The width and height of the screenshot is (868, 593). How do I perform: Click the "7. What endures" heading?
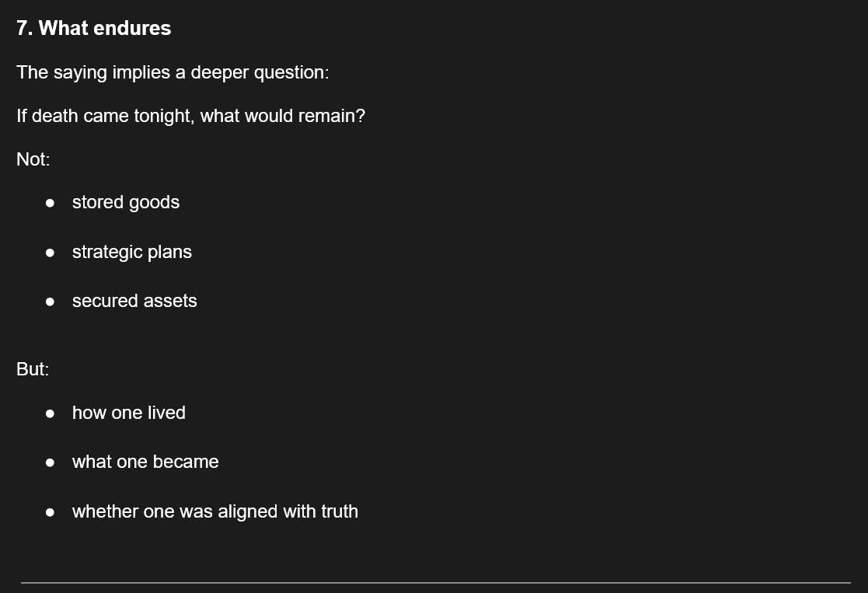click(x=93, y=29)
